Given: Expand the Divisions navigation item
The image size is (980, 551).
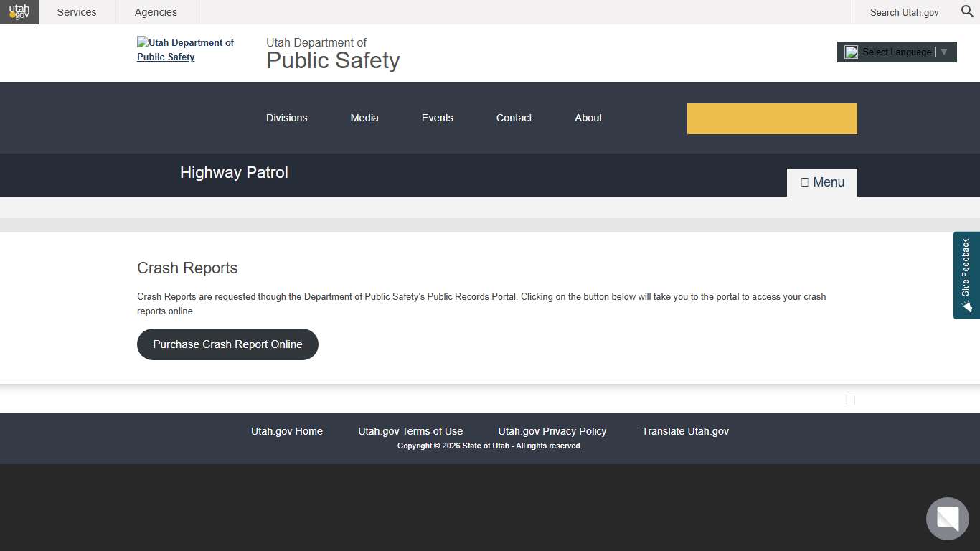Looking at the screenshot, I should [x=286, y=118].
